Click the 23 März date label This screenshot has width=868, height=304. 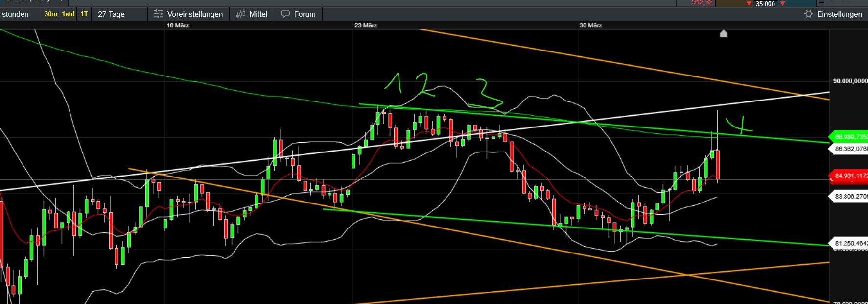[x=366, y=25]
